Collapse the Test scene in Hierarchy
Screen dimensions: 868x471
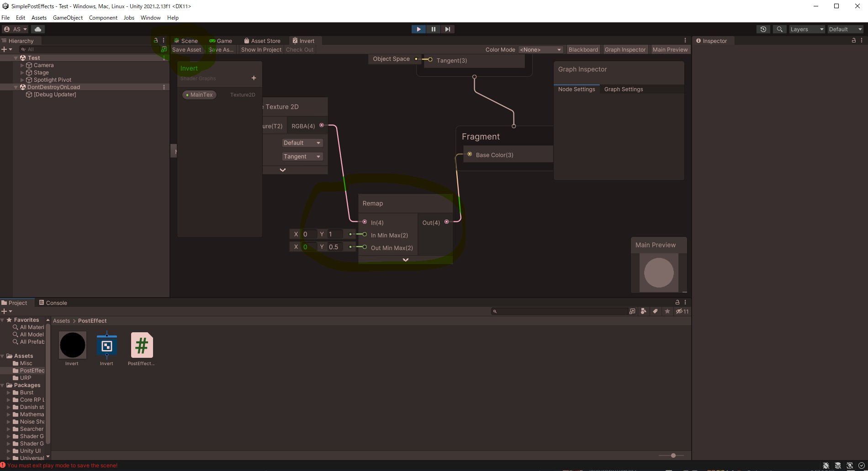click(x=16, y=58)
